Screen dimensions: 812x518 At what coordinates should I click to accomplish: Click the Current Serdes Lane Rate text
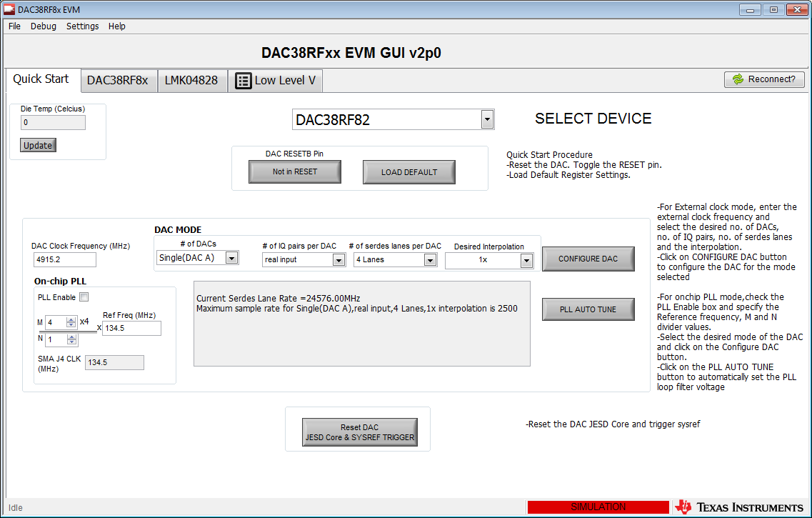pos(278,299)
